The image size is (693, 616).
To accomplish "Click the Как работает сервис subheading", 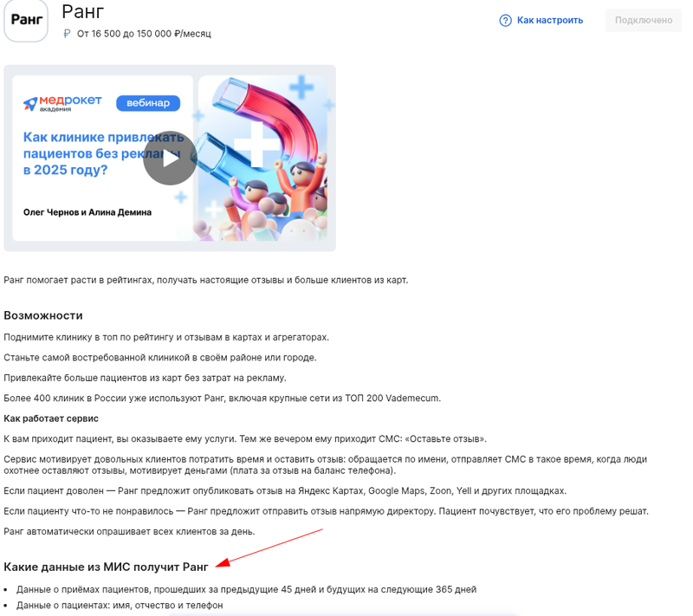I will pos(51,418).
